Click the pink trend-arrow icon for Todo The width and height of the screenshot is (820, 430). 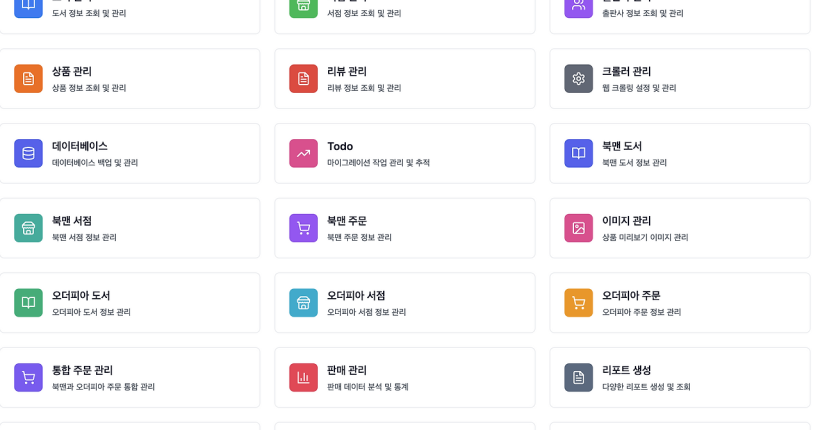(x=303, y=153)
